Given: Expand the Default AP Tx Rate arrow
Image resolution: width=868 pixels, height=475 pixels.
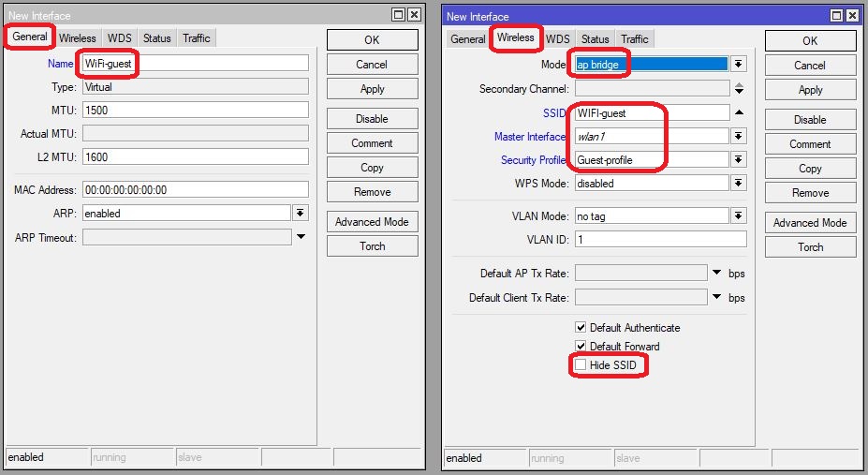Looking at the screenshot, I should tap(716, 274).
